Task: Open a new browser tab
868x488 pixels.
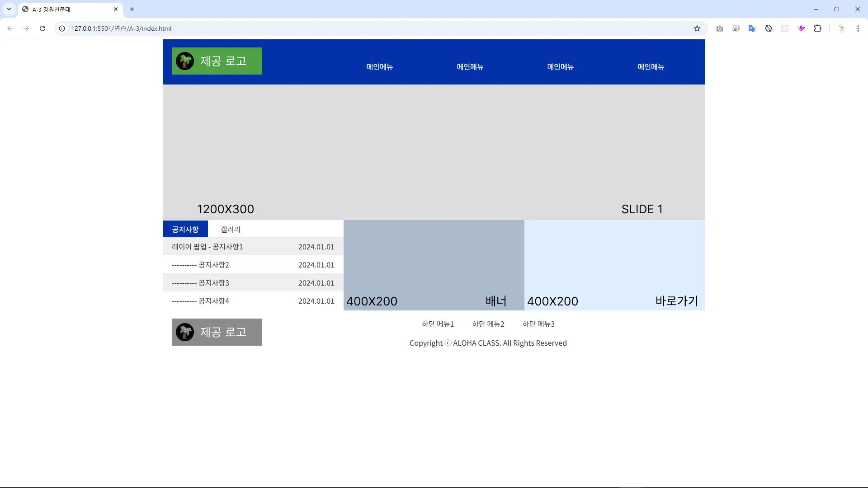Action: (x=132, y=9)
